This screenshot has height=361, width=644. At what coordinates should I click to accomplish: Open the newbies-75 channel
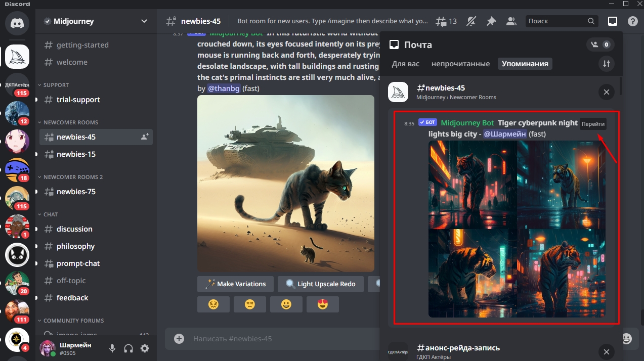[x=96, y=192]
